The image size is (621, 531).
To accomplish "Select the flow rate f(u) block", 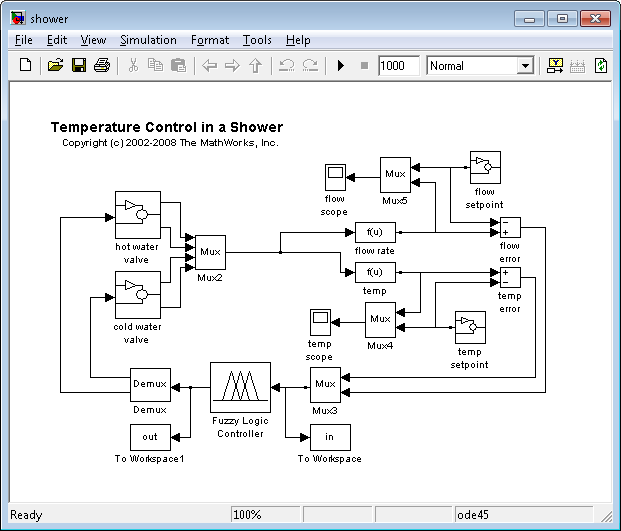I will (375, 232).
